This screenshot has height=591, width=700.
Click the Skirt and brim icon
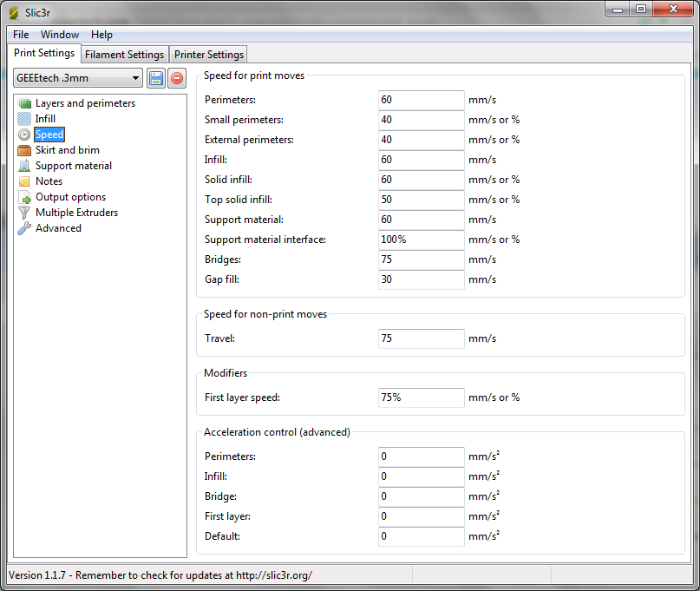click(x=24, y=150)
